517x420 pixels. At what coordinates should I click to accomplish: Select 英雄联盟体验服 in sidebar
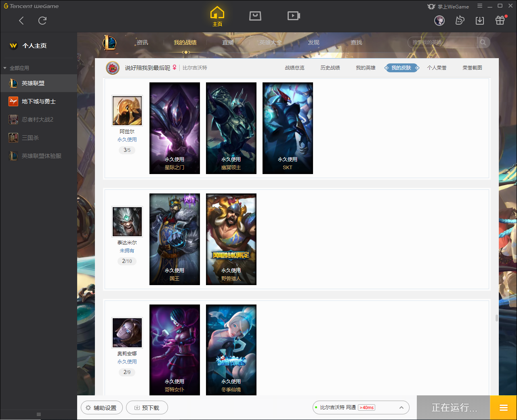coord(38,156)
